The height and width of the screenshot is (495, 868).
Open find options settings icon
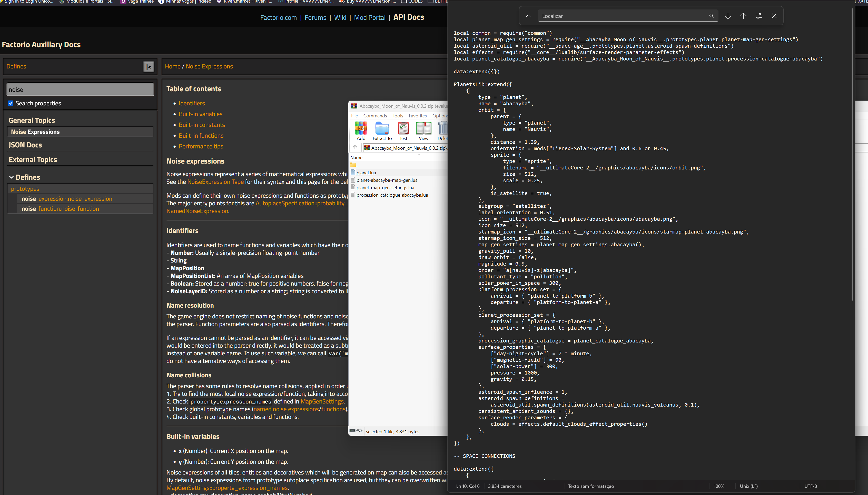click(759, 16)
